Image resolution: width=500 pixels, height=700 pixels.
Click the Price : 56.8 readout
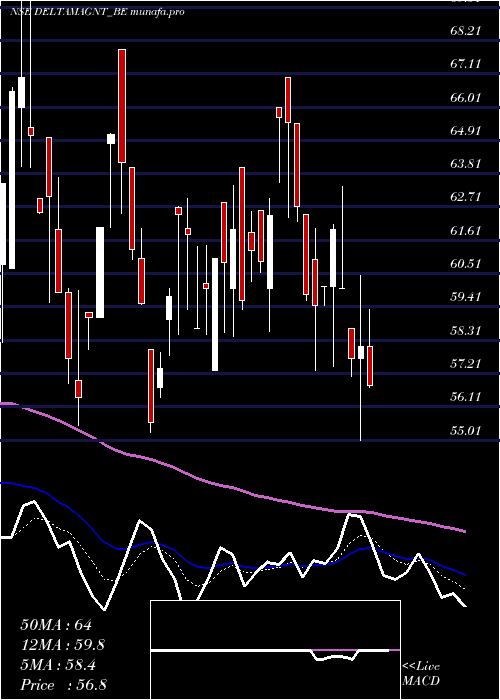[x=63, y=685]
